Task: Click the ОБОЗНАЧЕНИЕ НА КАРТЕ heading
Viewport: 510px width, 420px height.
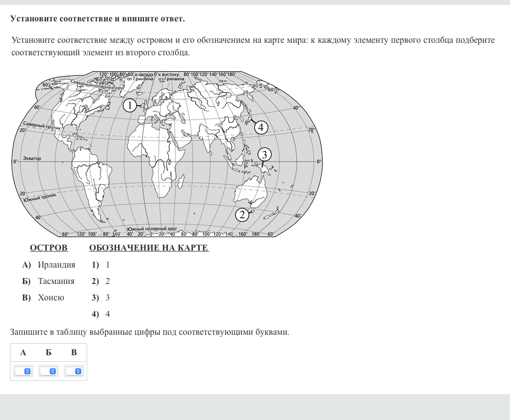Action: click(148, 248)
